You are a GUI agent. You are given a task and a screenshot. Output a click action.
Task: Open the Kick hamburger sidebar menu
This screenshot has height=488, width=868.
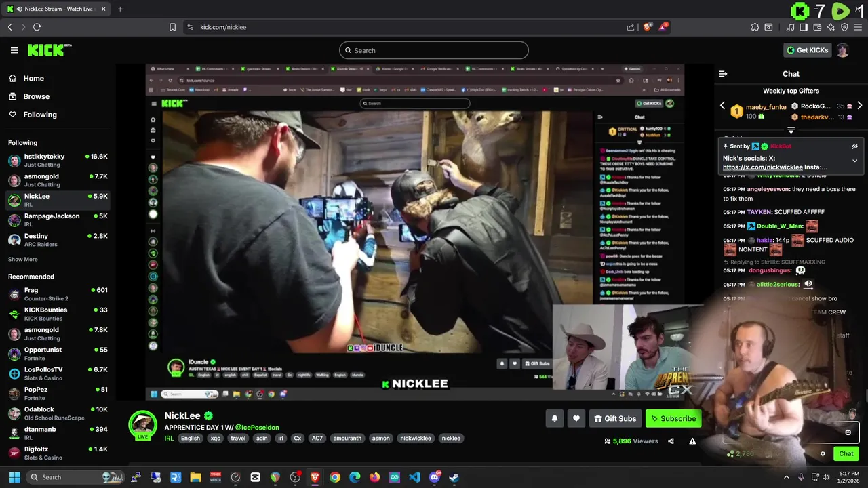(x=14, y=50)
